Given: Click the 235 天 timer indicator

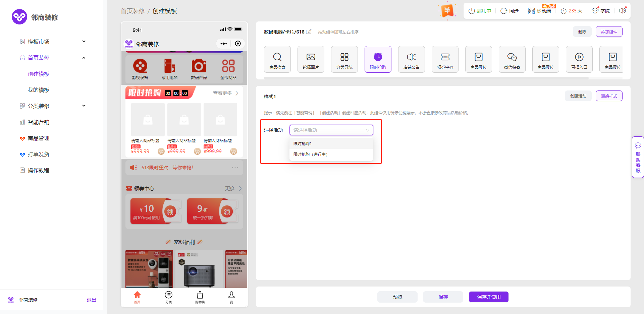Looking at the screenshot, I should click(x=572, y=11).
